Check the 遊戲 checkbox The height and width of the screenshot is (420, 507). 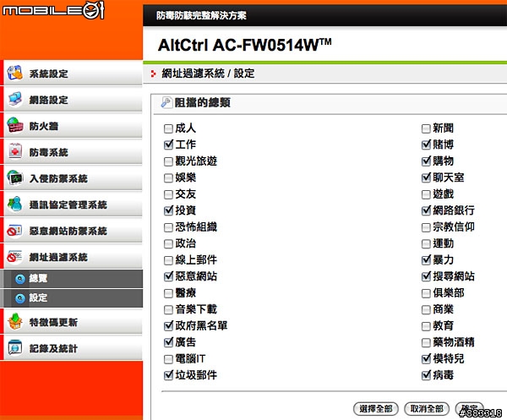click(x=426, y=194)
